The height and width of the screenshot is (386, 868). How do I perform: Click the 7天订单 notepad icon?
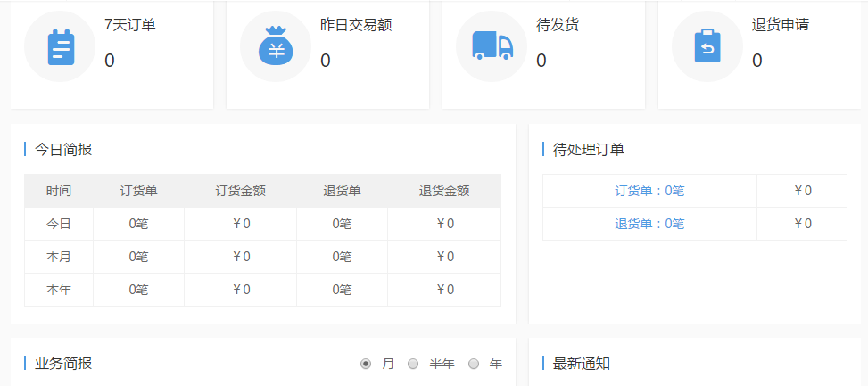point(61,47)
